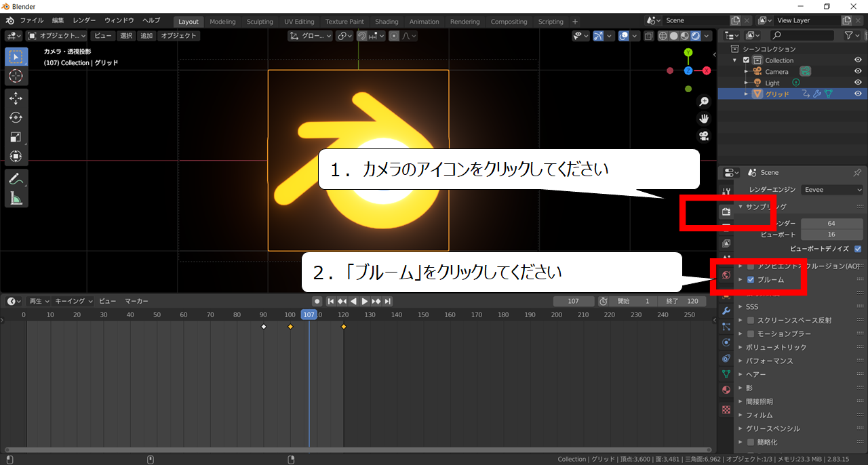868x465 pixels.
Task: Play the animation forward
Action: click(365, 301)
